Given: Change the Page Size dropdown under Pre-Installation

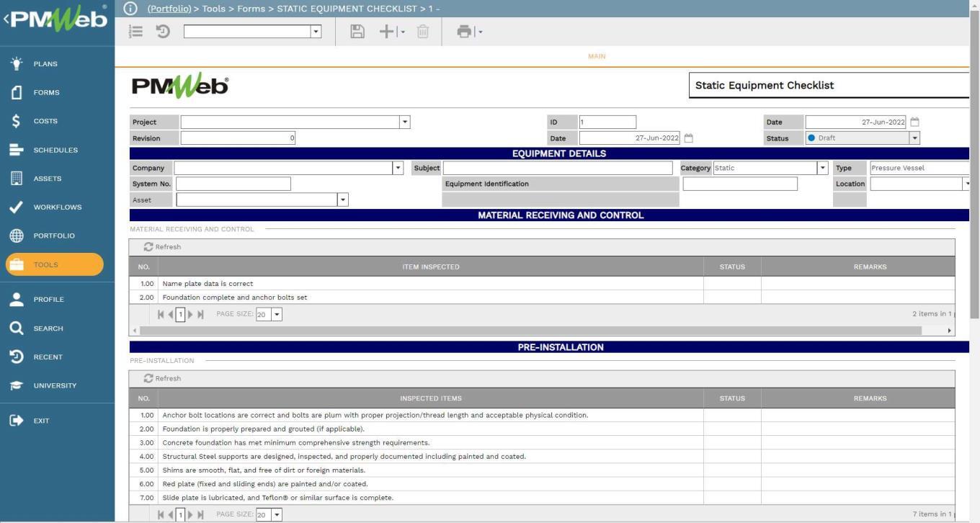Looking at the screenshot, I should [277, 514].
